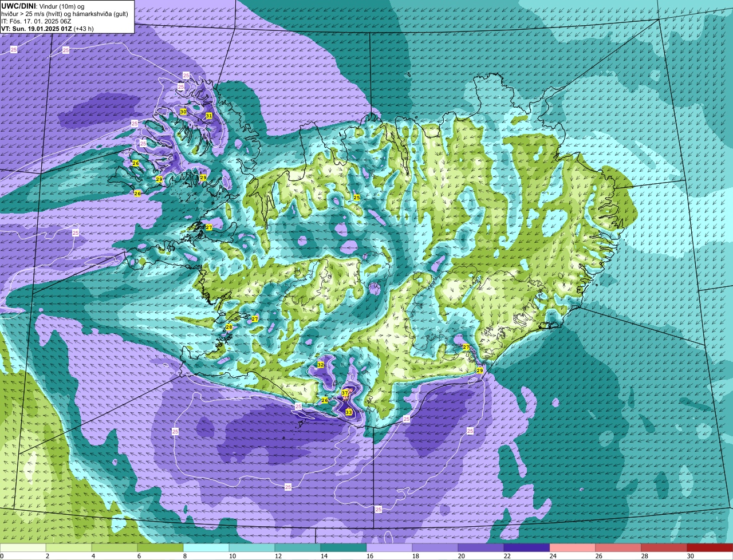
Task: Click the legend scale number 8
Action: [x=185, y=556]
